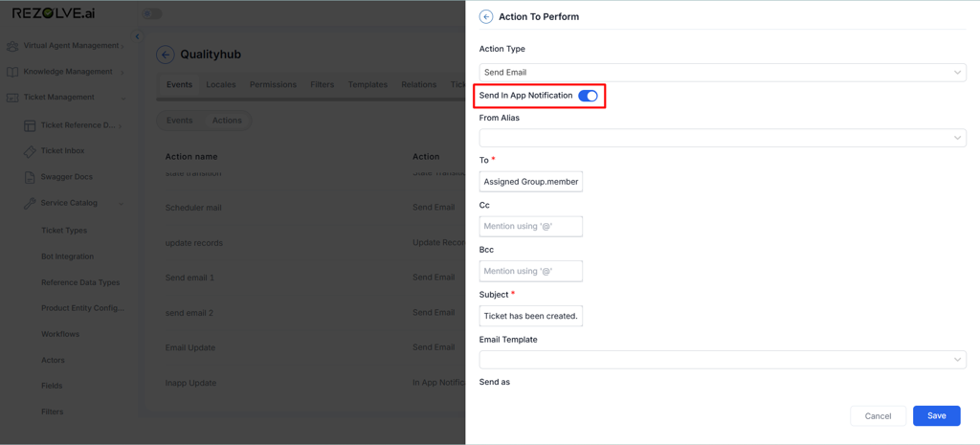Select the Scheduler mail action row
This screenshot has width=980, height=445.
(x=311, y=208)
